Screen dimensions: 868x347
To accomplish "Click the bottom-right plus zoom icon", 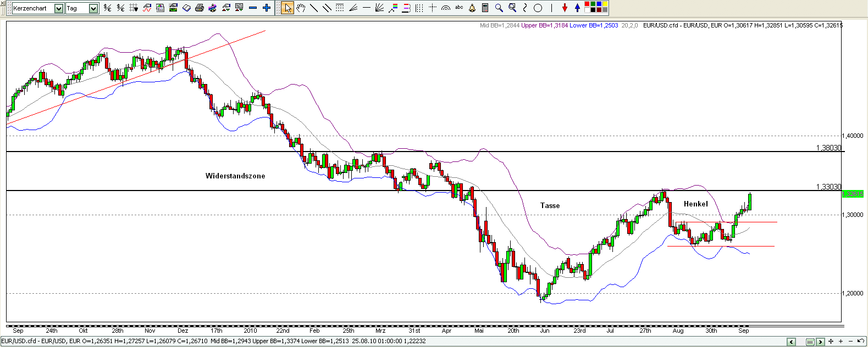I will [841, 342].
